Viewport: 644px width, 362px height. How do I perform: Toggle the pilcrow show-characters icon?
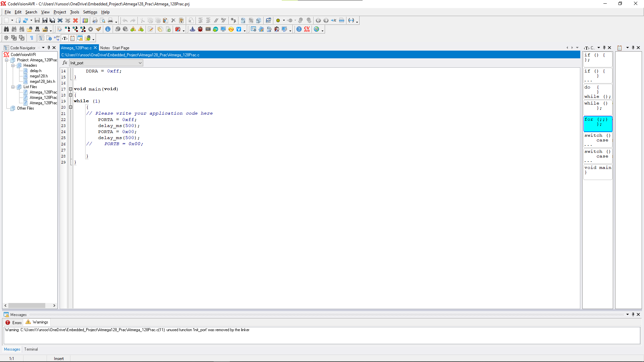[32, 38]
